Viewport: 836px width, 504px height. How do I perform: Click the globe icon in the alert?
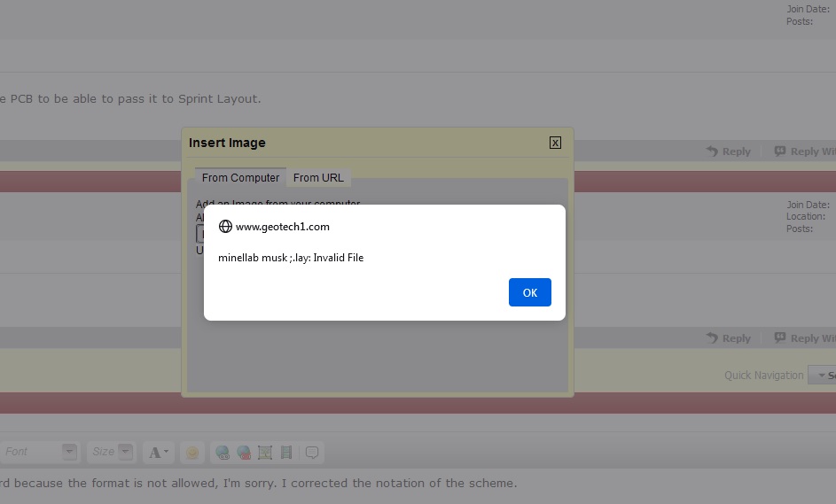coord(225,227)
